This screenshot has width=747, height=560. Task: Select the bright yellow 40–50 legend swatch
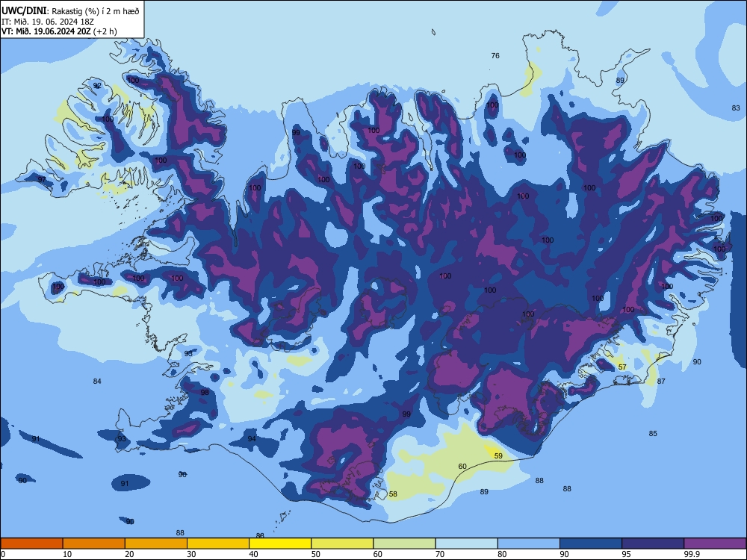(280, 544)
